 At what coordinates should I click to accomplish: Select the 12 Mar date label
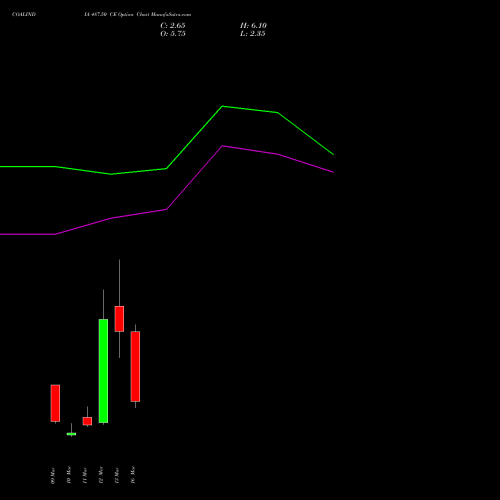[101, 475]
